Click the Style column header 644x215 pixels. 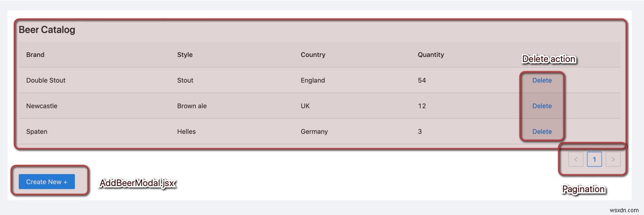(185, 55)
